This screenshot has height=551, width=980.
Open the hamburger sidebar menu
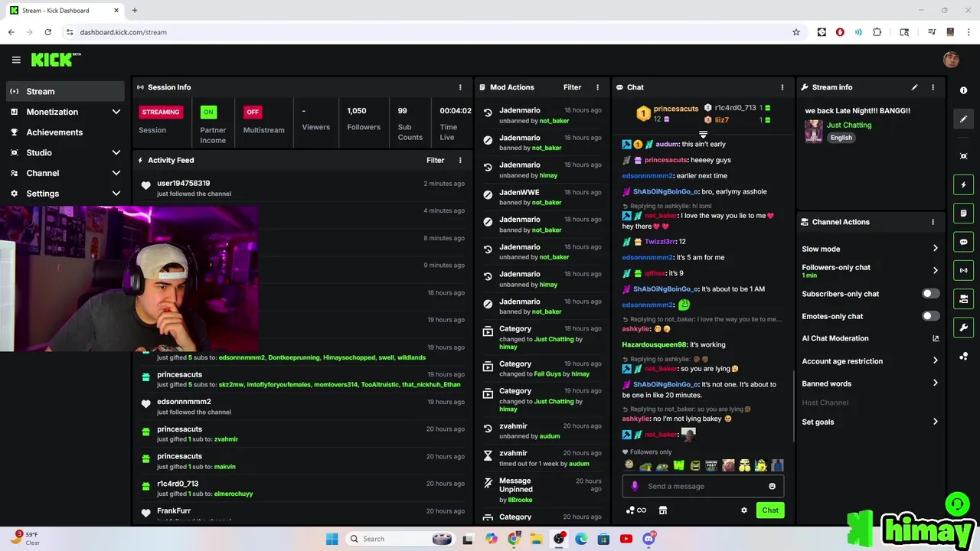coord(16,60)
